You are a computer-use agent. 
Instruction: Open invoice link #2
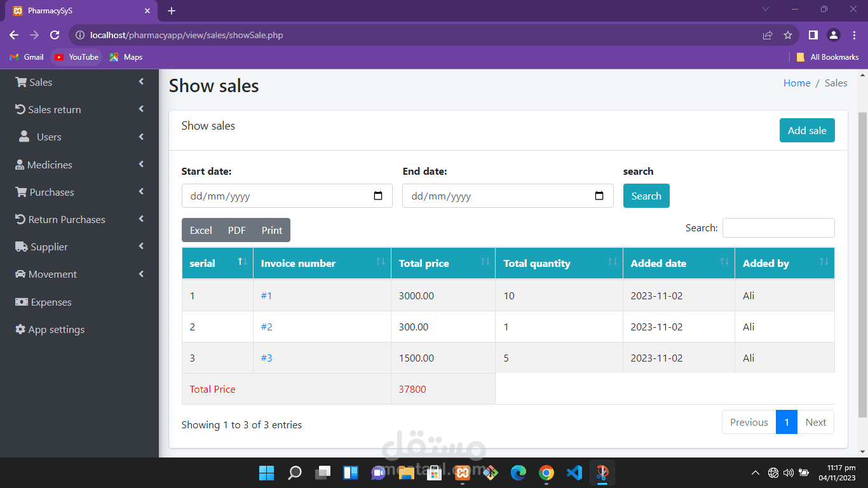click(266, 327)
